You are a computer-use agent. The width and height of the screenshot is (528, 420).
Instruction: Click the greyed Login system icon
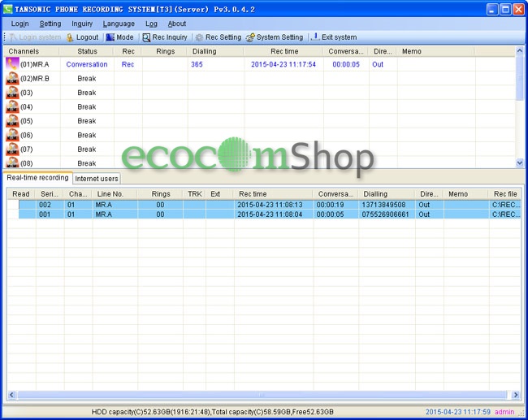point(13,37)
